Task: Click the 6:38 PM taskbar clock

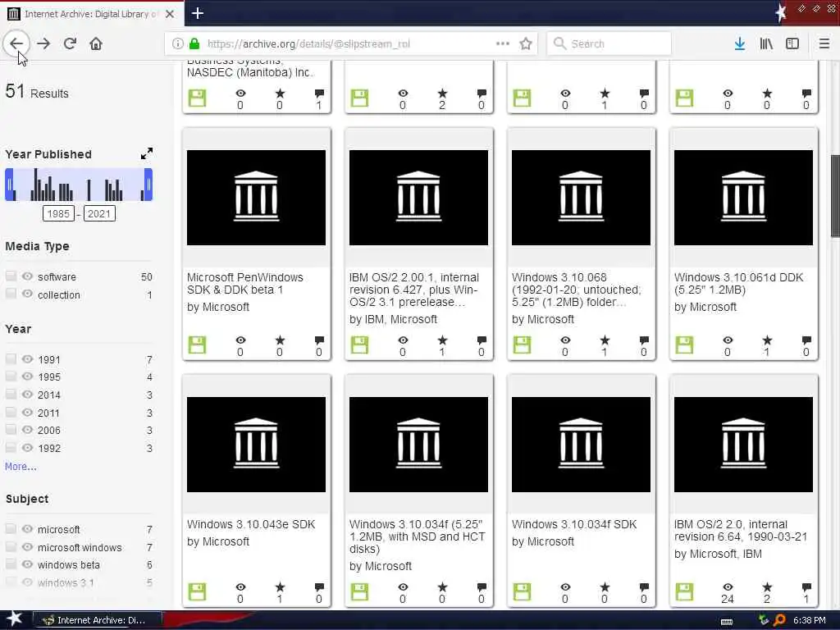Action: pyautogui.click(x=809, y=620)
